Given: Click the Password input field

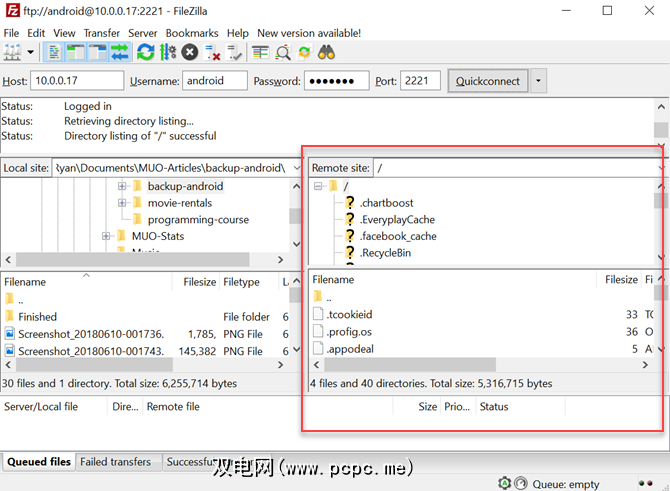Looking at the screenshot, I should coord(336,81).
